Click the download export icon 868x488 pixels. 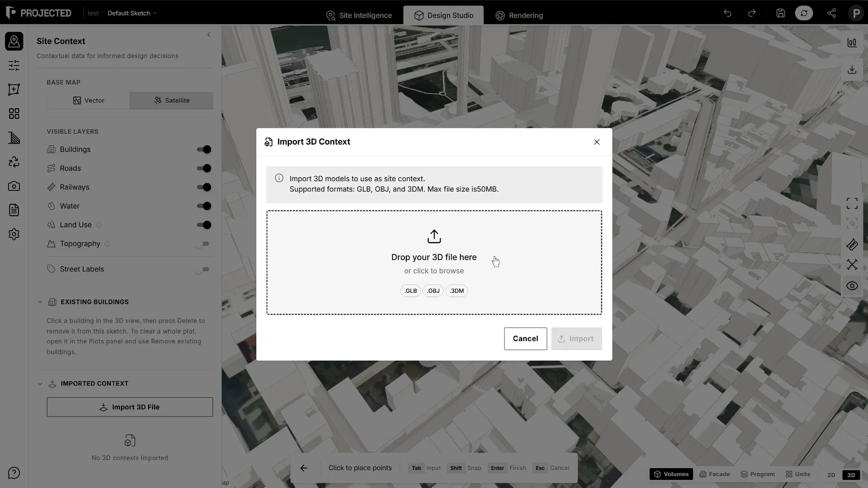point(852,70)
